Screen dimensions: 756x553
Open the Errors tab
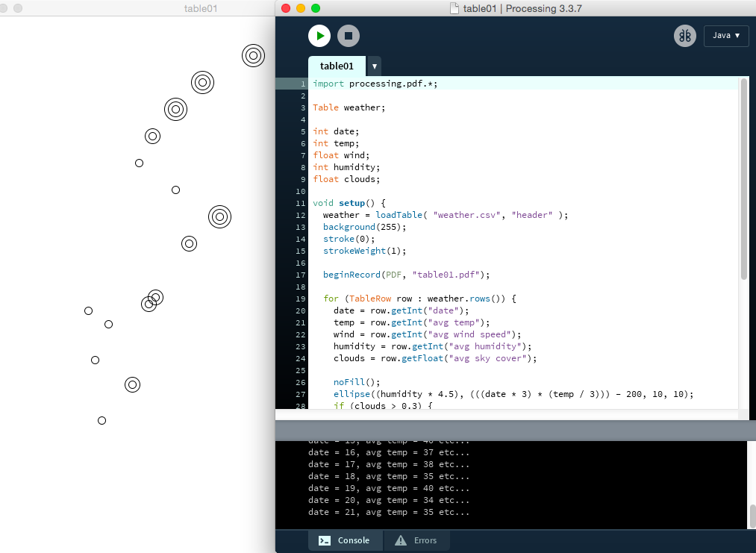[416, 540]
